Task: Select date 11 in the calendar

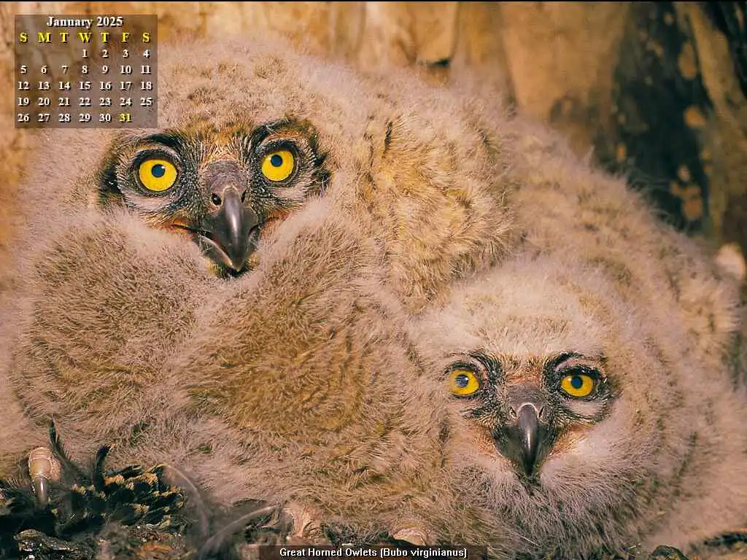Action: coord(146,69)
